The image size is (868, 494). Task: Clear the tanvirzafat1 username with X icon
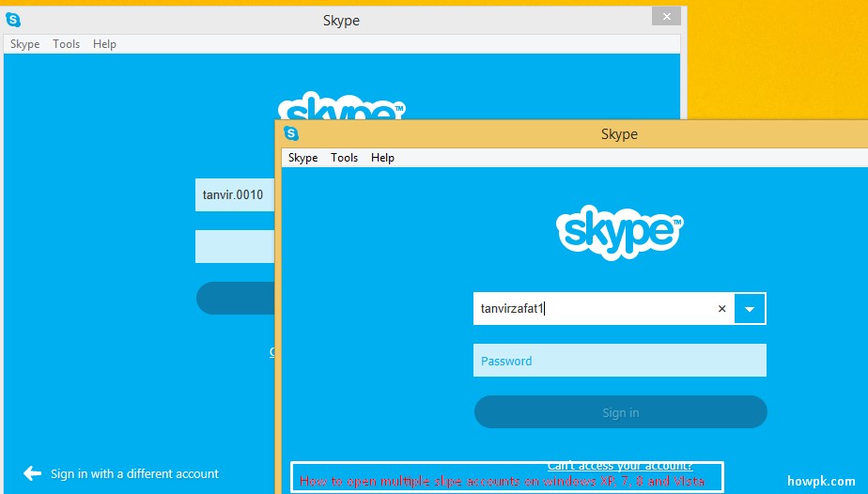pyautogui.click(x=721, y=309)
